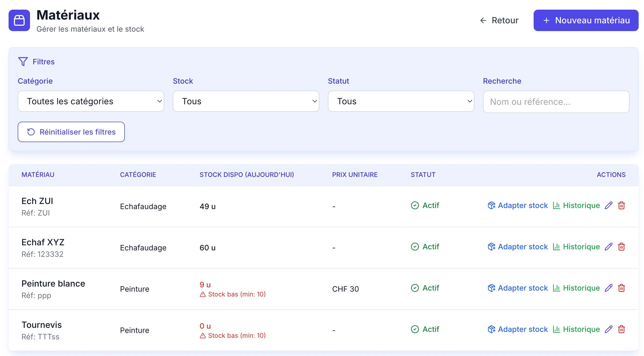Click the trash delete icon for Tournevis
The height and width of the screenshot is (356, 644).
[x=622, y=329]
